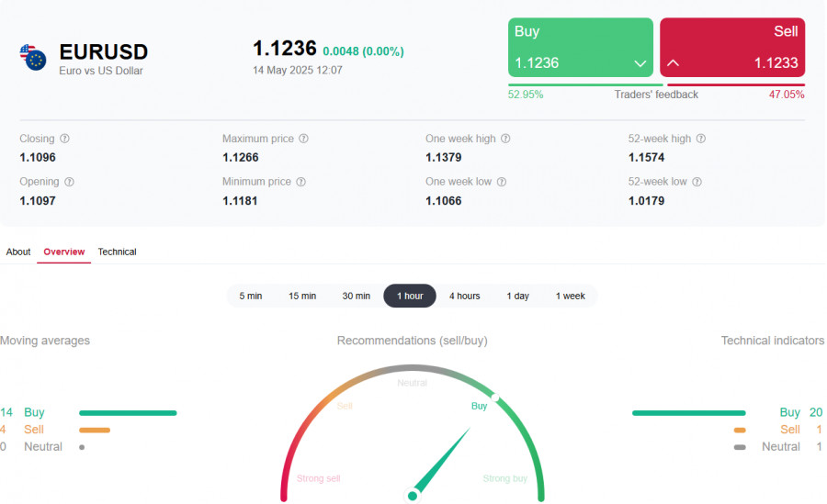Click the Strong buy gauge label

pyautogui.click(x=504, y=478)
